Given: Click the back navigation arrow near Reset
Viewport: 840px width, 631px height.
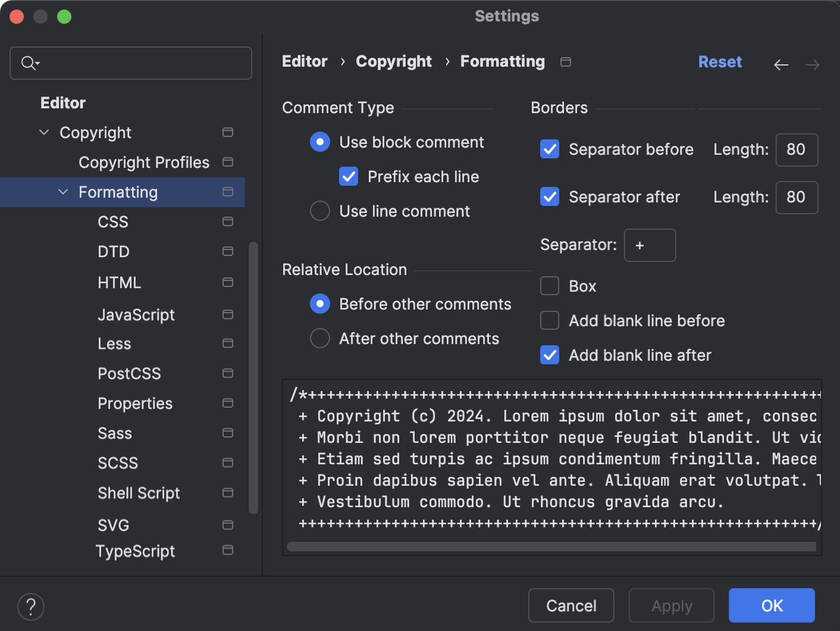Looking at the screenshot, I should [x=781, y=64].
